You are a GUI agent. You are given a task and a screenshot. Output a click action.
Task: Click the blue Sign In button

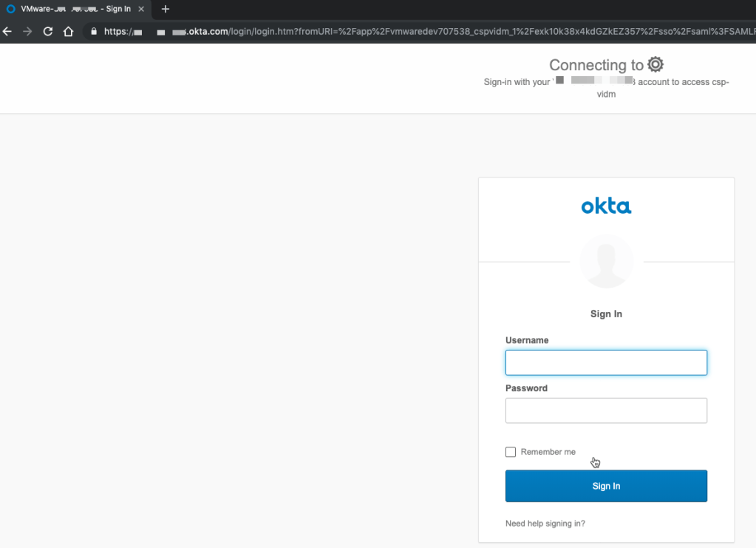606,486
